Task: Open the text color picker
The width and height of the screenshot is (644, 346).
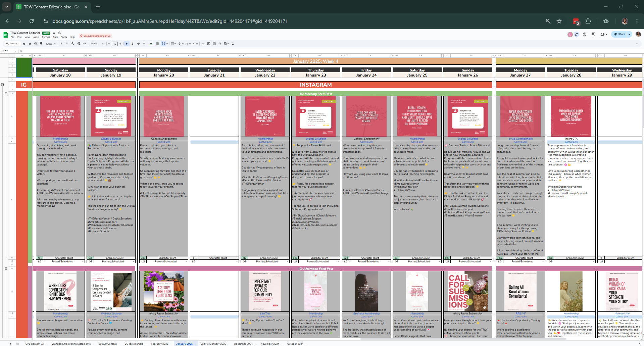Action: [x=144, y=44]
